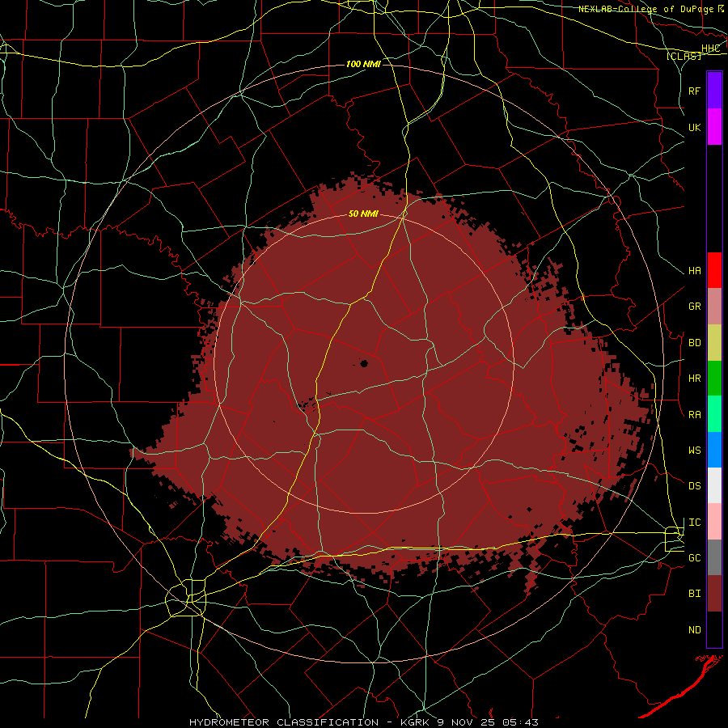Click the RF purple legend swatch
This screenshot has width=728, height=728.
pos(714,91)
